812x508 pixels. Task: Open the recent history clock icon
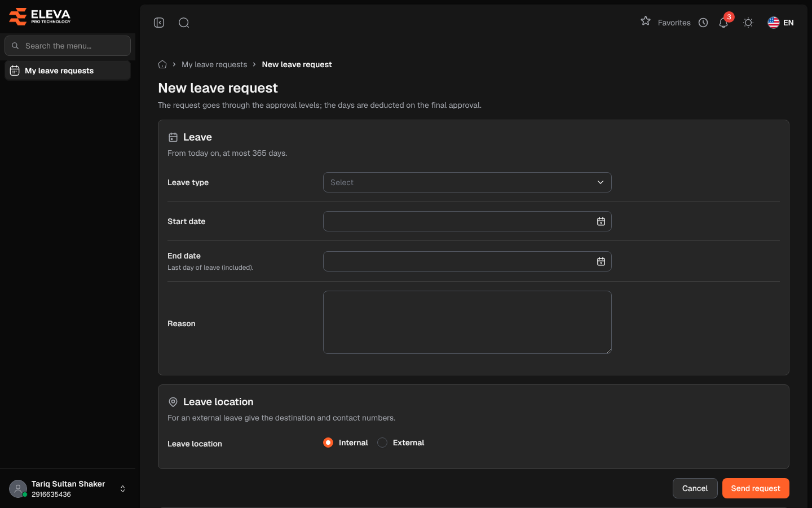703,23
